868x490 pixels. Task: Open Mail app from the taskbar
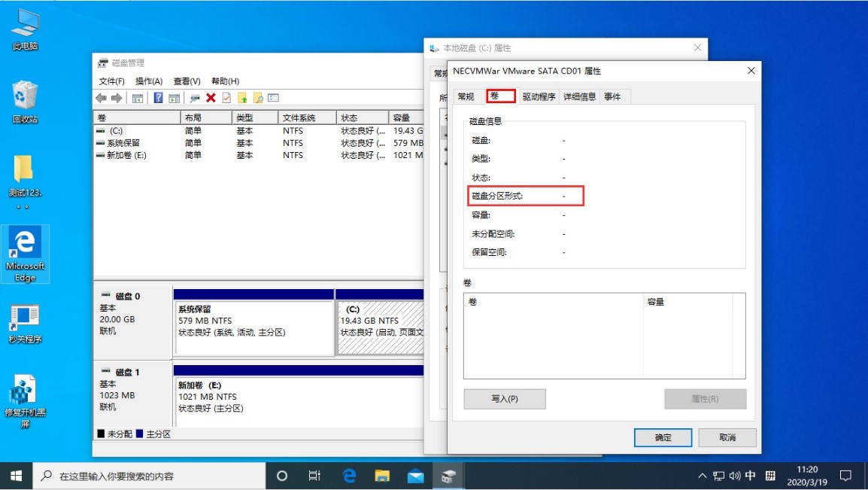[415, 476]
